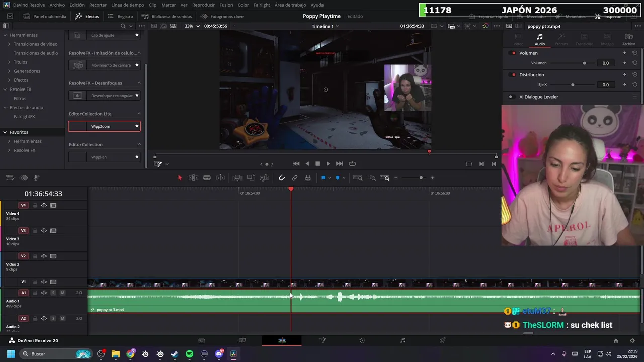The image size is (644, 362).
Task: Collapse the Favoritos section
Action: [5, 132]
